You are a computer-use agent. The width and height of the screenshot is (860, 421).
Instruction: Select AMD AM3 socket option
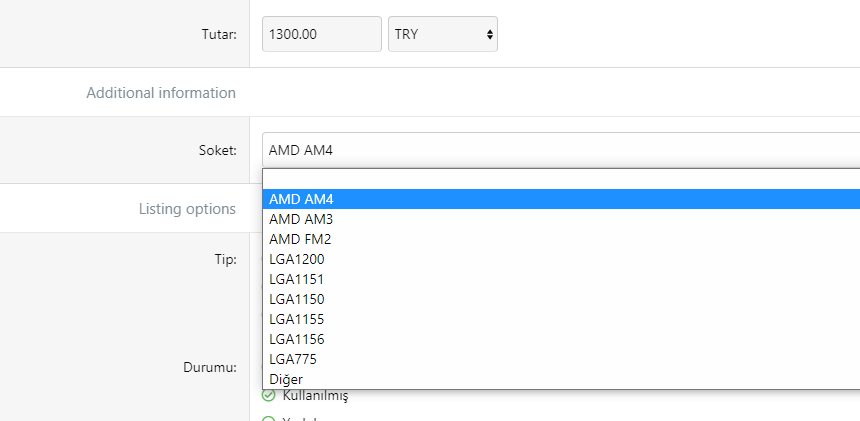560,219
